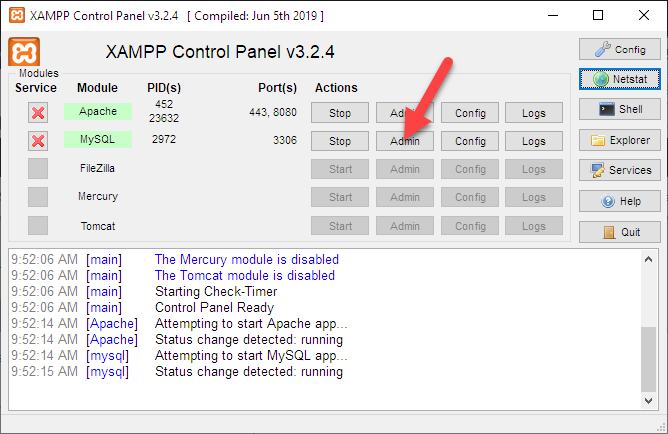Click 'The Tomcat module is disabled' log line

coord(245,276)
